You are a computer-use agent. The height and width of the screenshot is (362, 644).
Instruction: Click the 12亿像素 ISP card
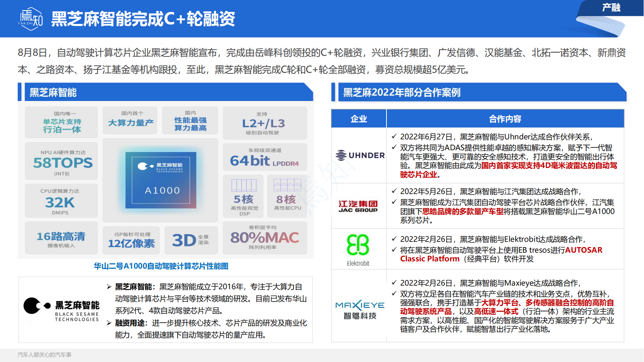click(x=131, y=240)
